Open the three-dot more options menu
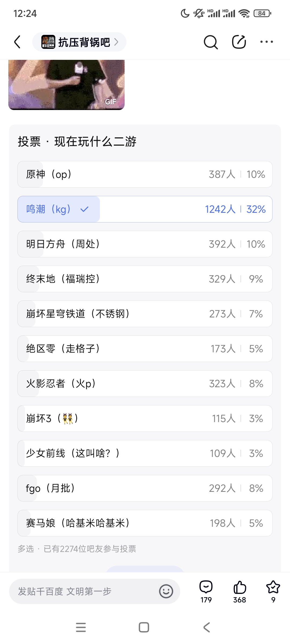The height and width of the screenshot is (644, 290). tap(267, 42)
